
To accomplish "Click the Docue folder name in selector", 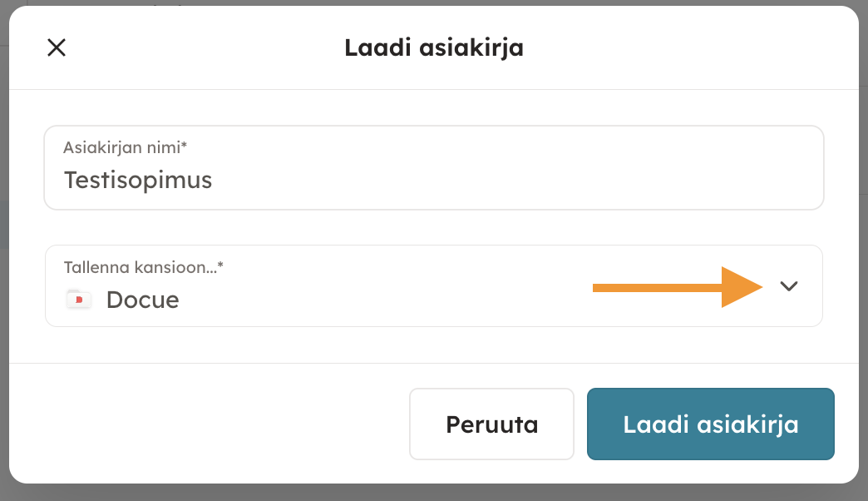I will point(142,300).
